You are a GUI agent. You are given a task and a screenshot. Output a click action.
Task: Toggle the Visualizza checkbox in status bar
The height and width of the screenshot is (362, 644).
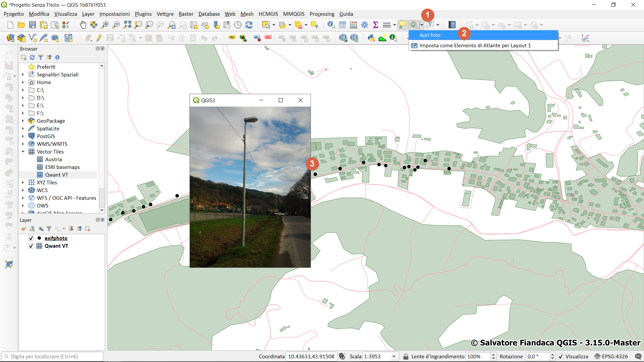click(560, 356)
